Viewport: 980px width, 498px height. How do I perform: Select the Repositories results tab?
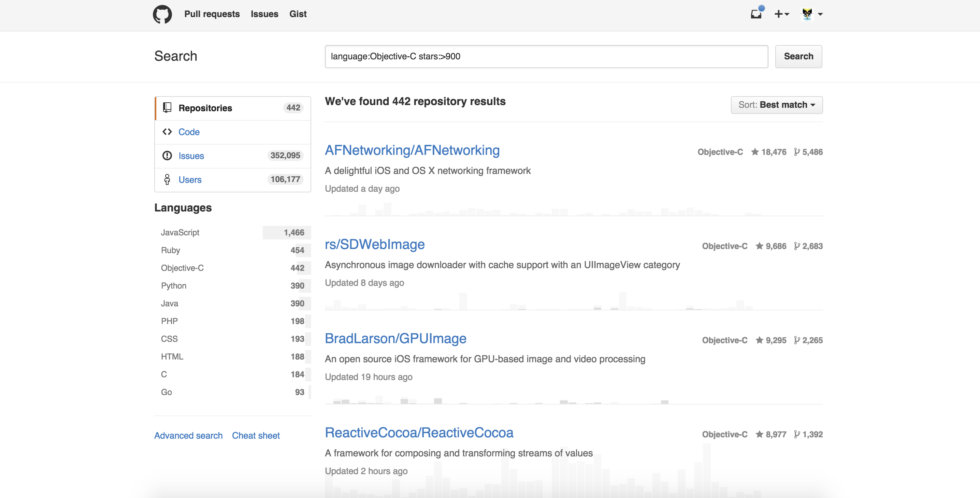pos(232,108)
